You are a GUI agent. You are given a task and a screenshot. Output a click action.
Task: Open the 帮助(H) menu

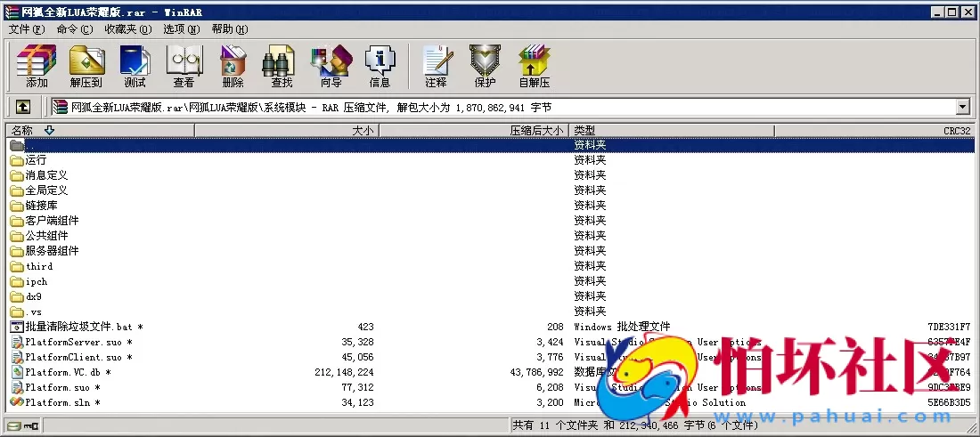pos(229,29)
